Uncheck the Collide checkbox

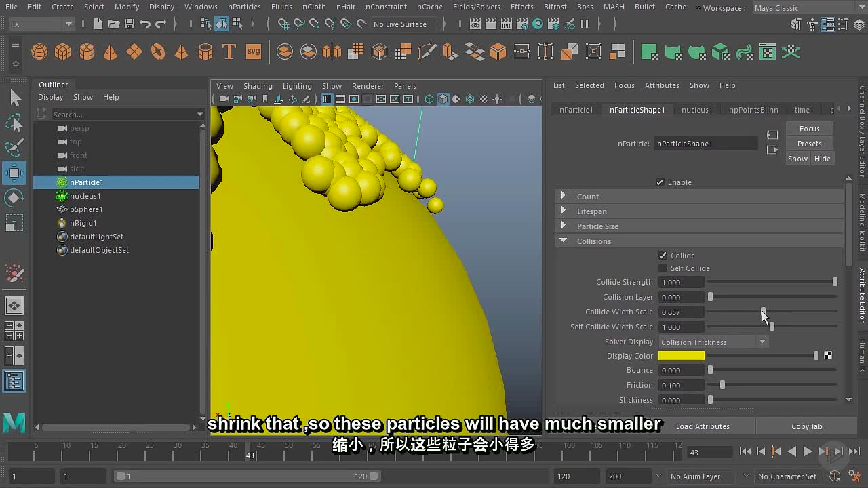(663, 256)
